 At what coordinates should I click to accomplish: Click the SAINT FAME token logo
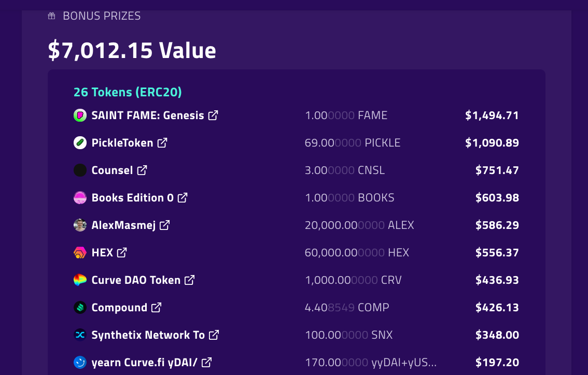[x=80, y=116]
